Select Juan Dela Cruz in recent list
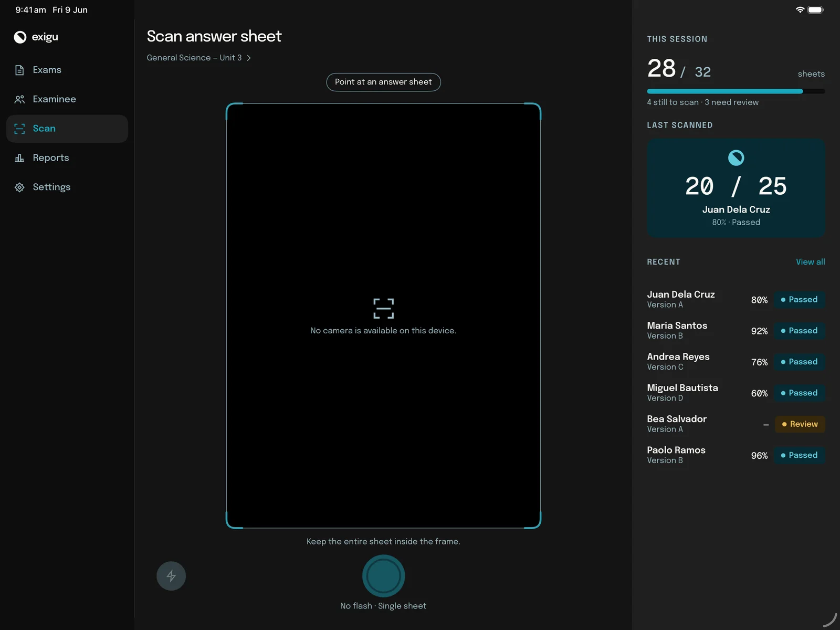The height and width of the screenshot is (630, 840). click(x=736, y=300)
